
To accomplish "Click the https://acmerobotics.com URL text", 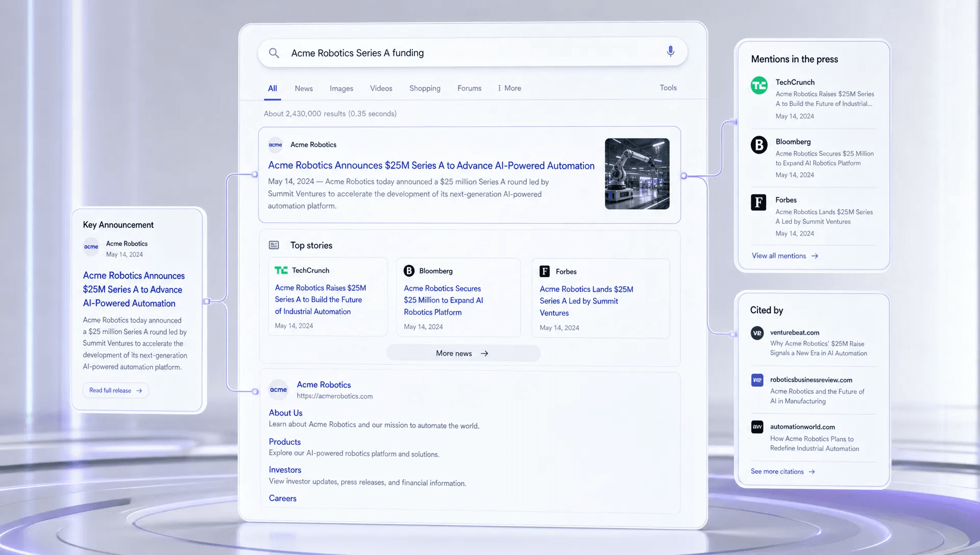I will 335,396.
